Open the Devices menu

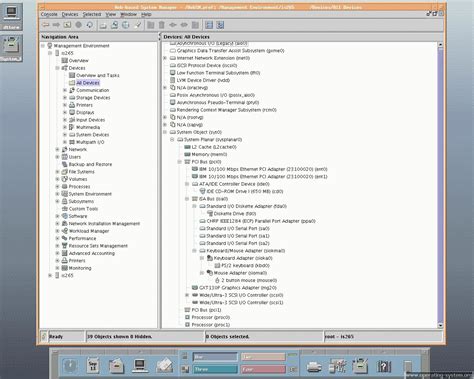pos(70,14)
